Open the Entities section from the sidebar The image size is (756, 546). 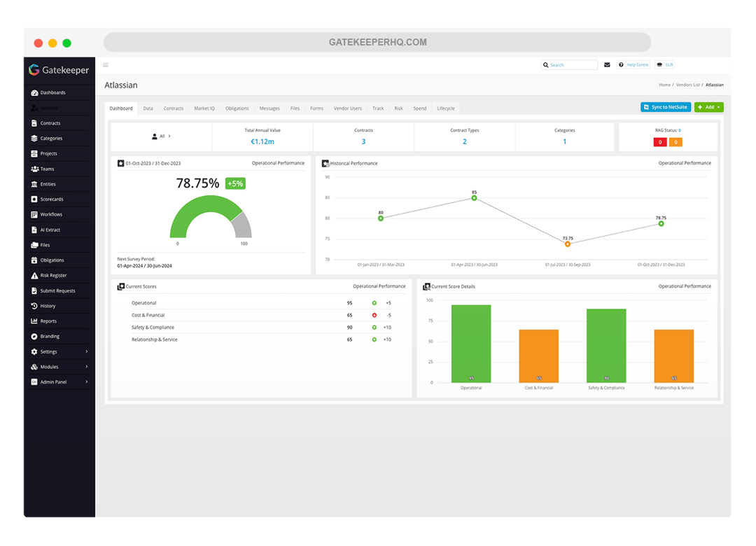tap(36, 183)
